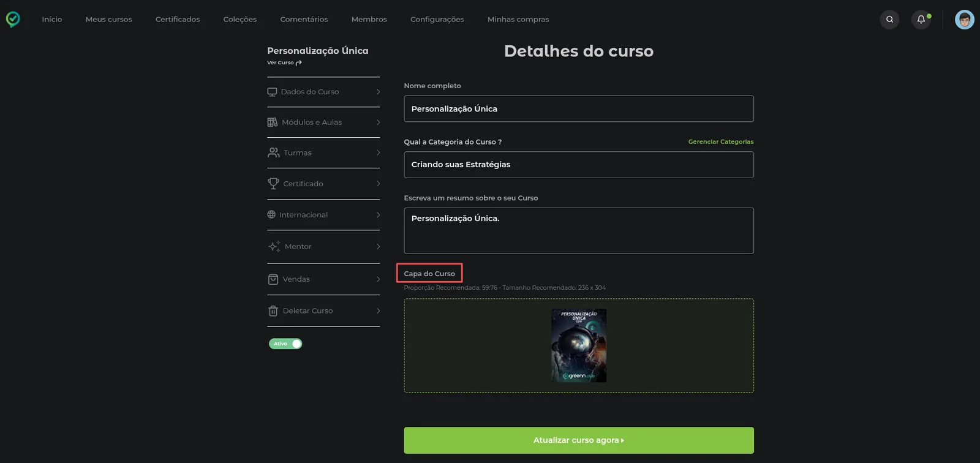The width and height of the screenshot is (980, 463).
Task: Click the trash icon beside Deletar Curso
Action: tap(273, 311)
